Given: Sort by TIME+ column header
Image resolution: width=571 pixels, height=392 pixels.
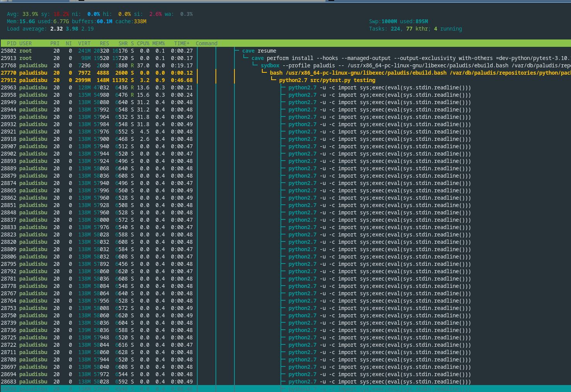Looking at the screenshot, I should 182,43.
